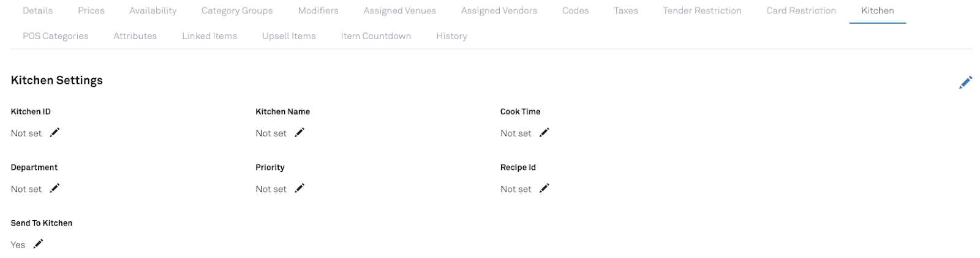View the History tab
980x258 pixels.
[x=451, y=36]
